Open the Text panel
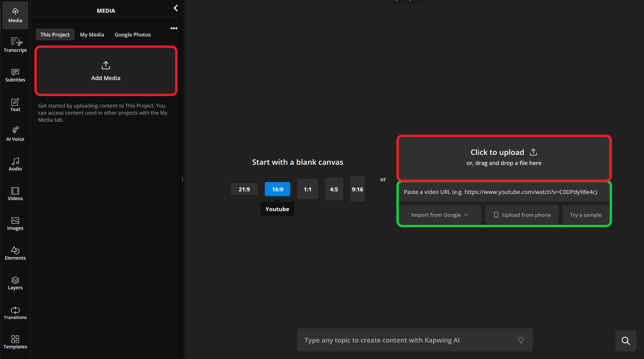Viewport: 644px width, 359px height. pos(15,105)
